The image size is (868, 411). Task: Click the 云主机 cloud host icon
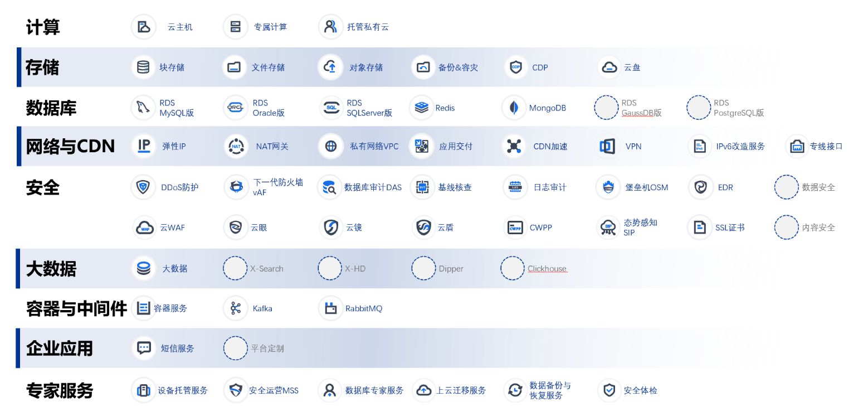click(144, 27)
